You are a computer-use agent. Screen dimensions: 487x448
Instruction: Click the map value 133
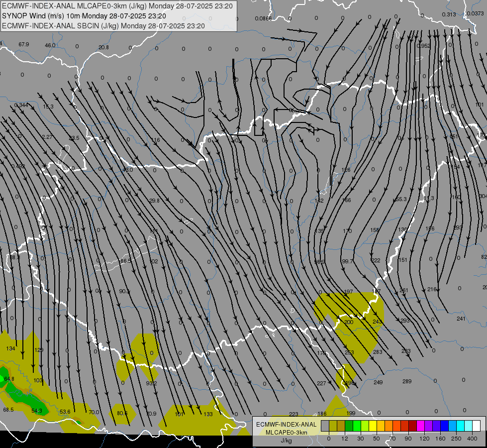tap(208, 414)
